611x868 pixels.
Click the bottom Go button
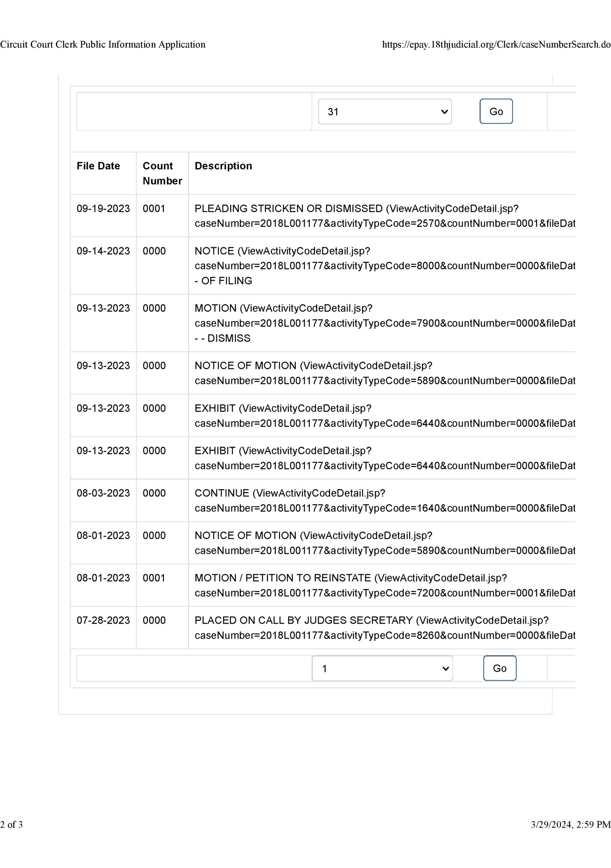(500, 668)
